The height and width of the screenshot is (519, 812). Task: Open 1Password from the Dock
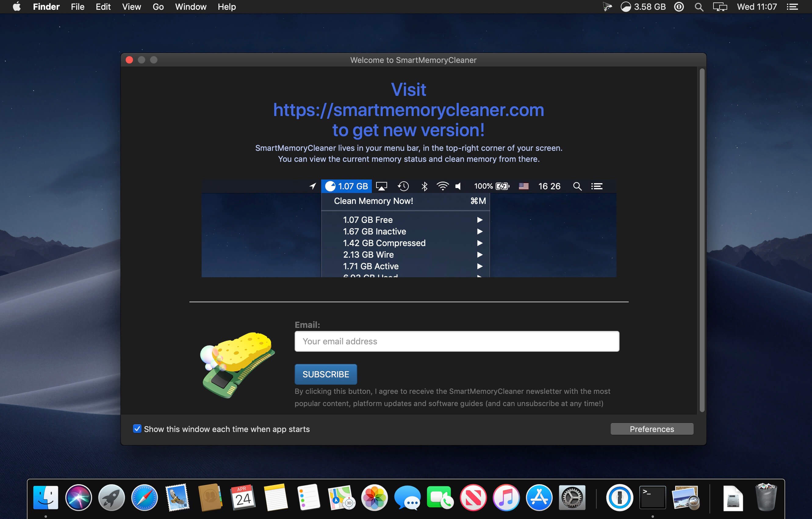point(620,497)
